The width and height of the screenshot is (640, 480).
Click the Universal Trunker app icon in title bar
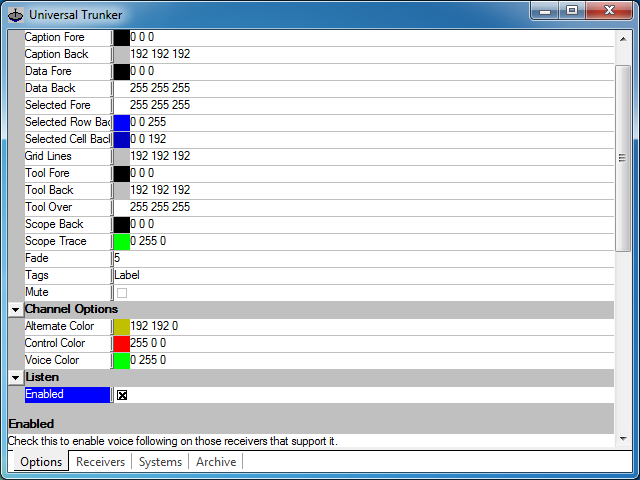(16, 15)
